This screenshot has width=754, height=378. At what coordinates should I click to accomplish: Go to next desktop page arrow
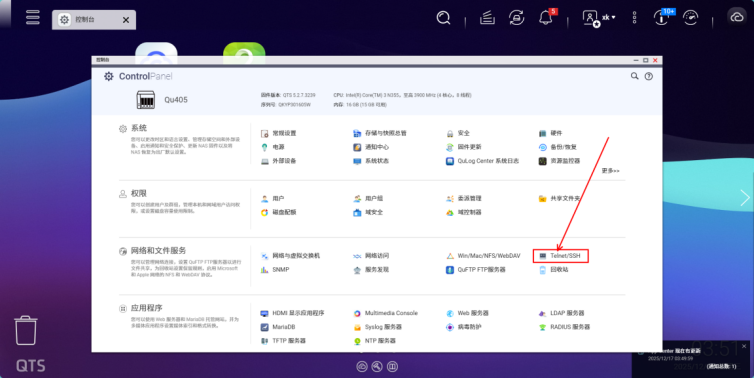744,198
